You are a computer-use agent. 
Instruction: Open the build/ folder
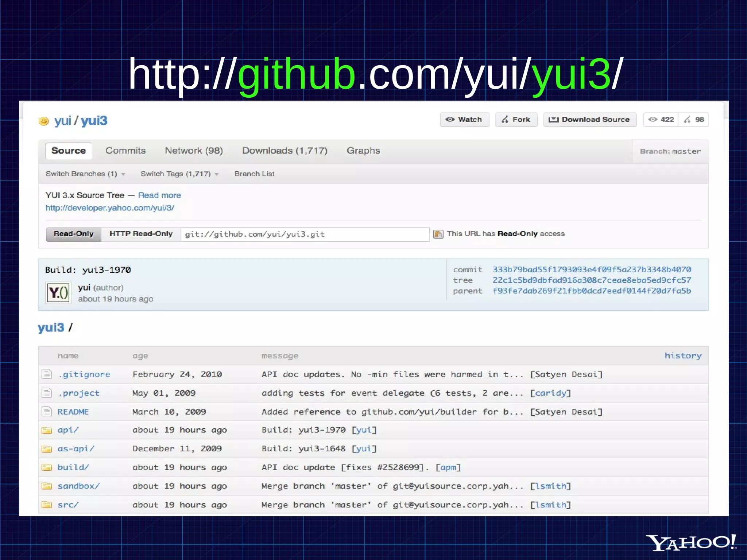[x=73, y=467]
